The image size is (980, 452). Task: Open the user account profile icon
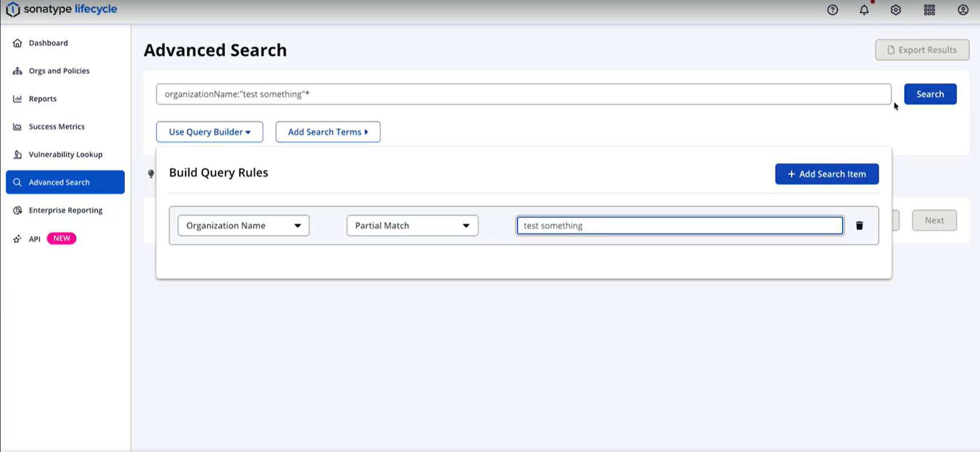click(963, 10)
